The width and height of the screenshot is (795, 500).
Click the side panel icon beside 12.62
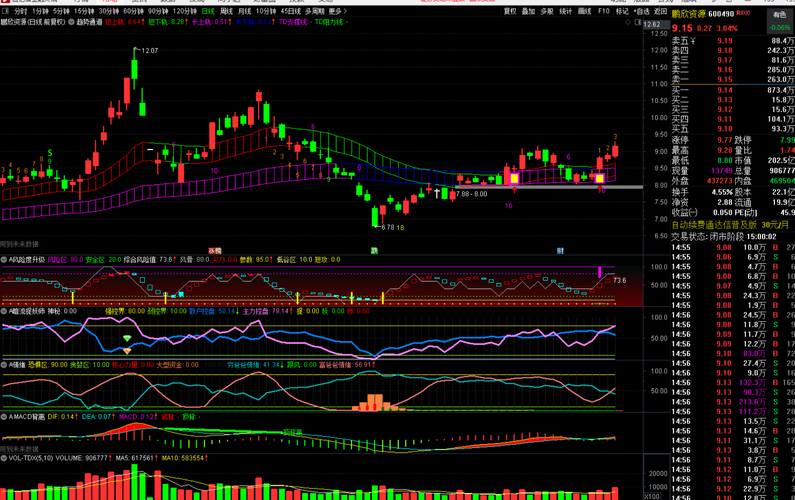click(x=638, y=22)
